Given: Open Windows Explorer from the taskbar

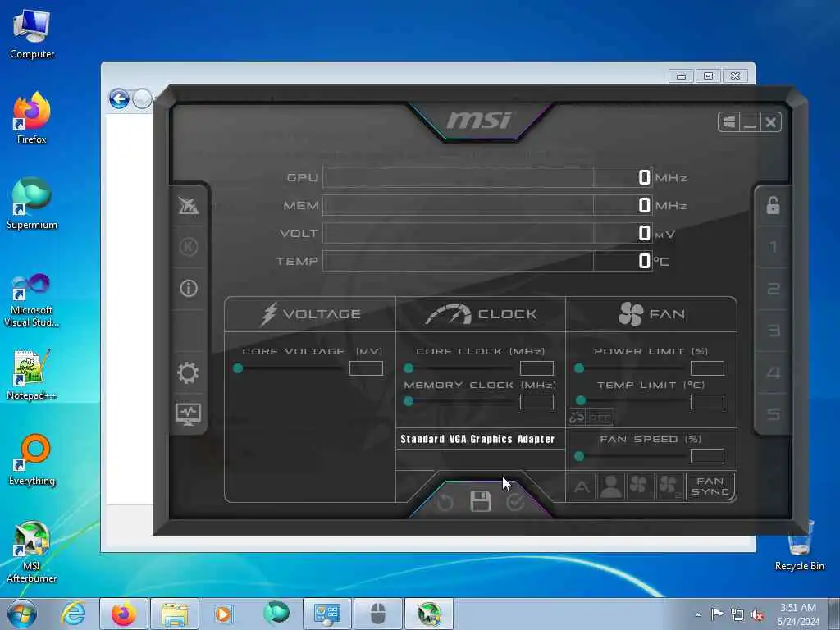Looking at the screenshot, I should click(x=175, y=614).
